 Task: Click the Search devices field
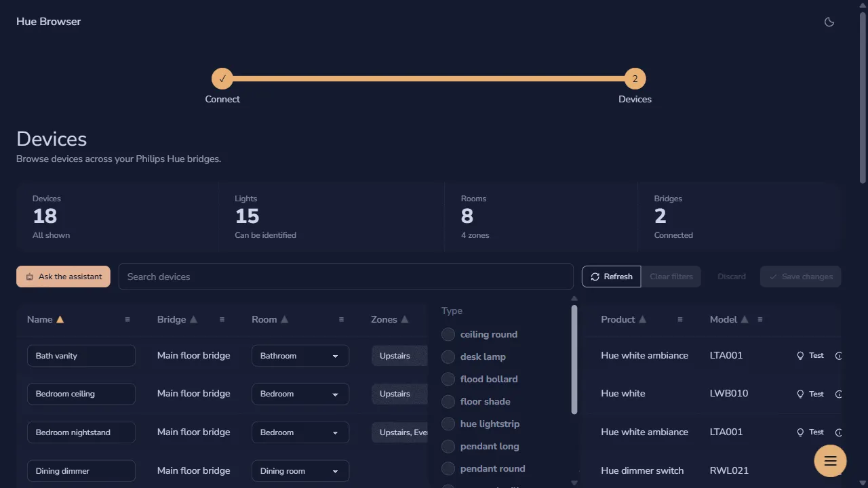(x=346, y=277)
